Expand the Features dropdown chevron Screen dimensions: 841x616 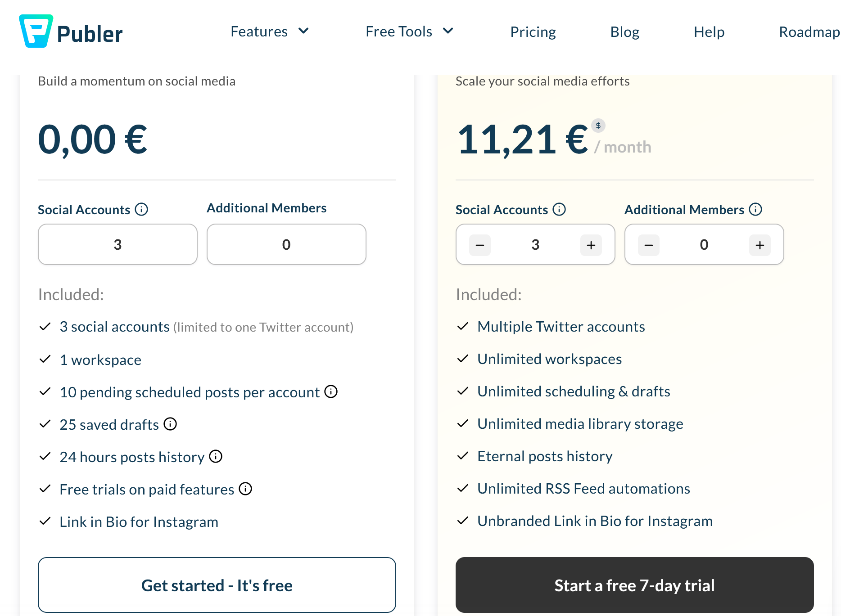(304, 31)
